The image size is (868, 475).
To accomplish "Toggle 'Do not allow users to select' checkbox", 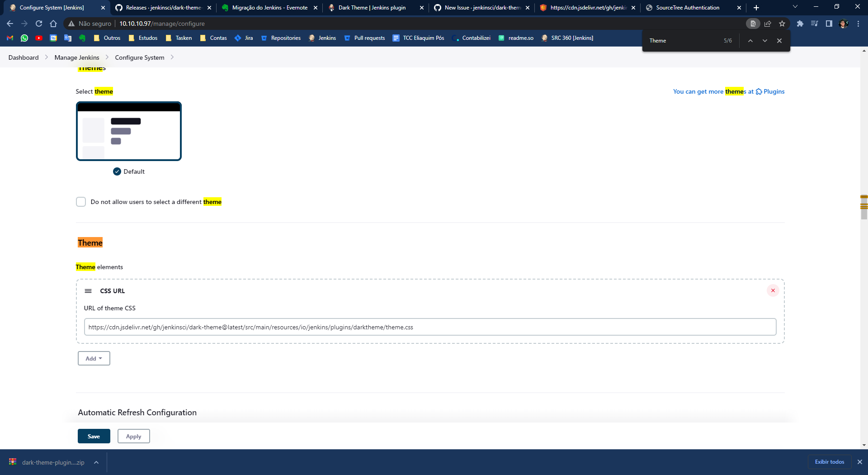I will (x=81, y=202).
